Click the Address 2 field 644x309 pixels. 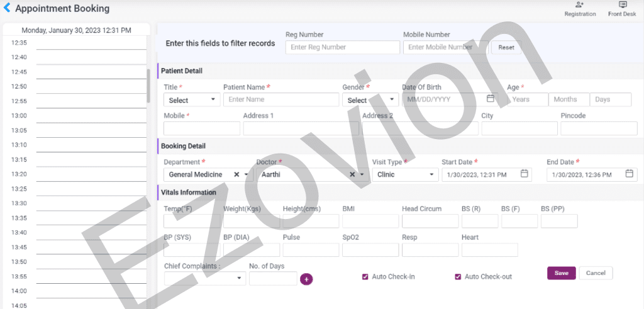pyautogui.click(x=420, y=128)
